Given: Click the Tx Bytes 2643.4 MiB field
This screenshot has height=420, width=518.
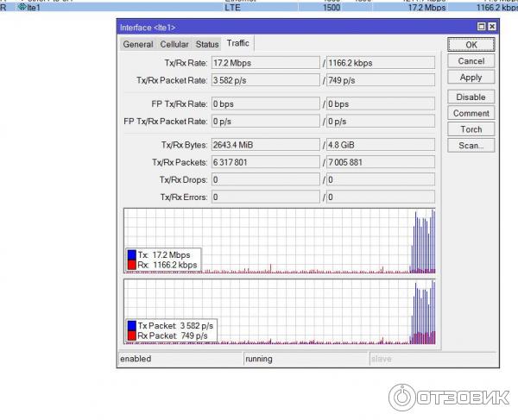Looking at the screenshot, I should coord(266,145).
